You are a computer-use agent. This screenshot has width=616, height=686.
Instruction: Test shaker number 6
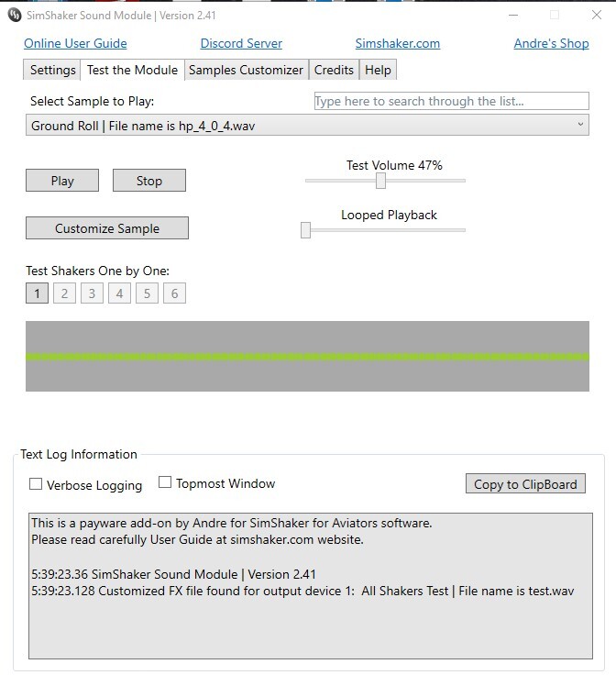tap(174, 293)
